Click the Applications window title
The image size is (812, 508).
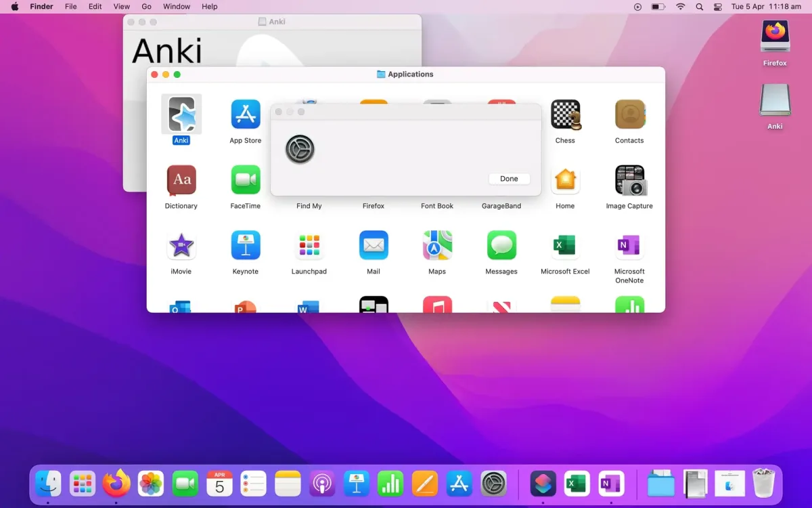coord(411,75)
